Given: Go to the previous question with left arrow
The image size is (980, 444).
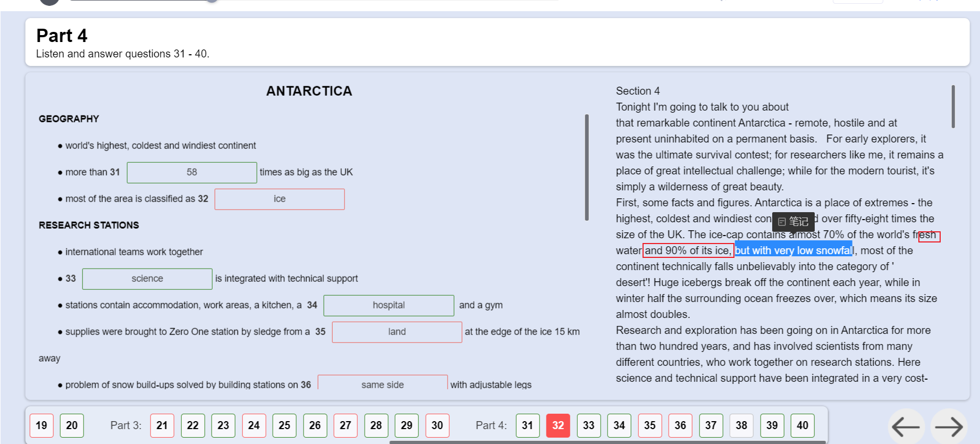Looking at the screenshot, I should [906, 426].
